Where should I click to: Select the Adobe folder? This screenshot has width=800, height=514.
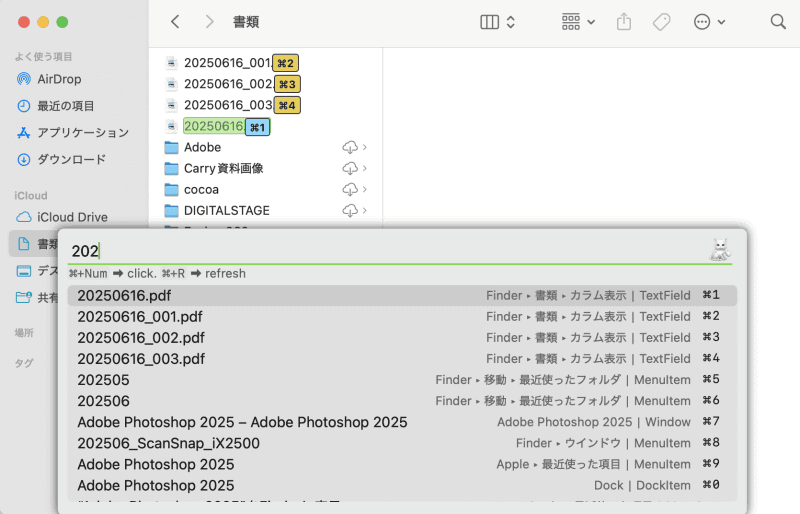point(203,147)
